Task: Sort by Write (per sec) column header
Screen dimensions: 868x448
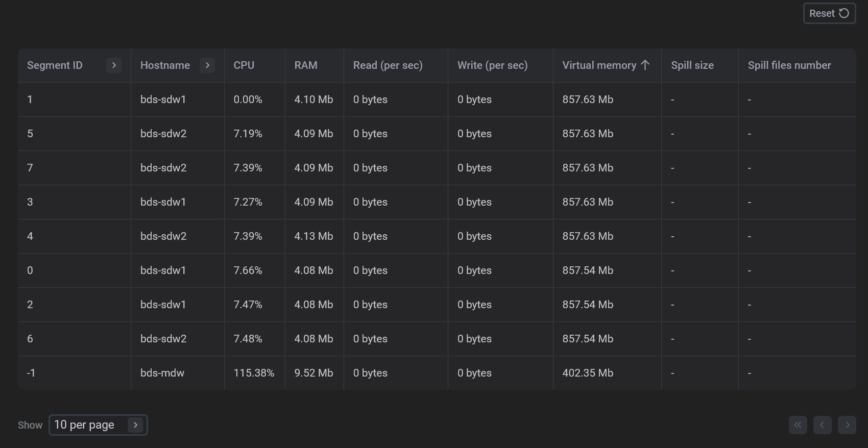Action: point(492,65)
